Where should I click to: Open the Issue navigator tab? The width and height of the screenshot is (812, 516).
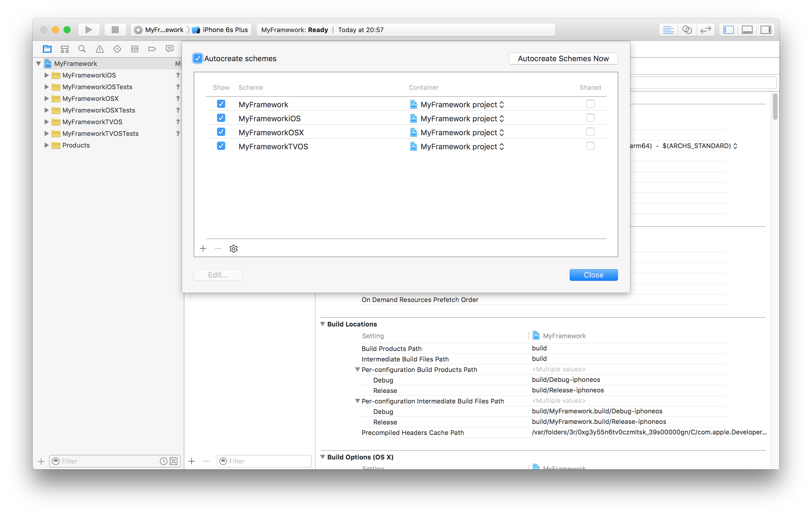[x=99, y=49]
